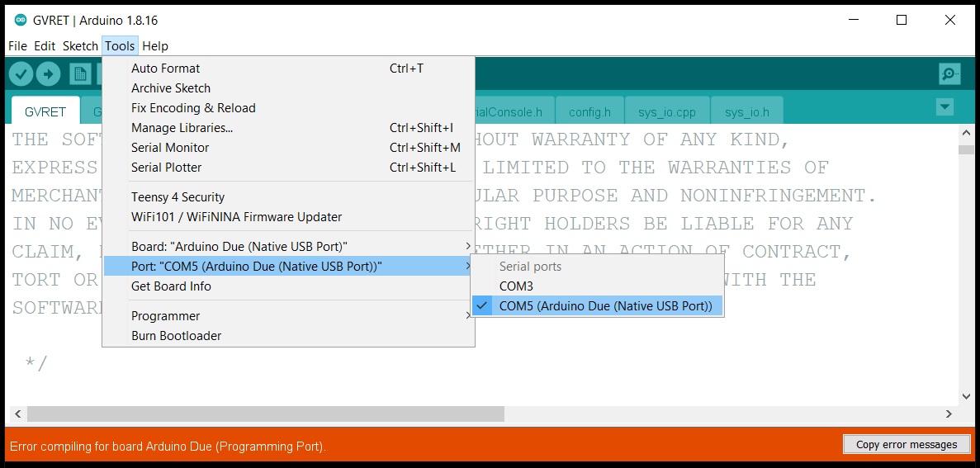The width and height of the screenshot is (980, 468).
Task: Click the New sketch file icon
Action: click(80, 74)
